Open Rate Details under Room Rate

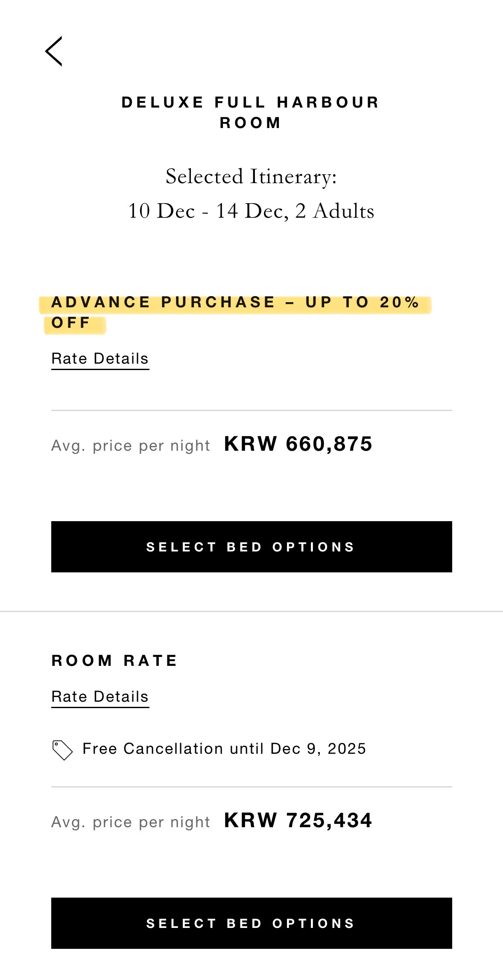[100, 697]
